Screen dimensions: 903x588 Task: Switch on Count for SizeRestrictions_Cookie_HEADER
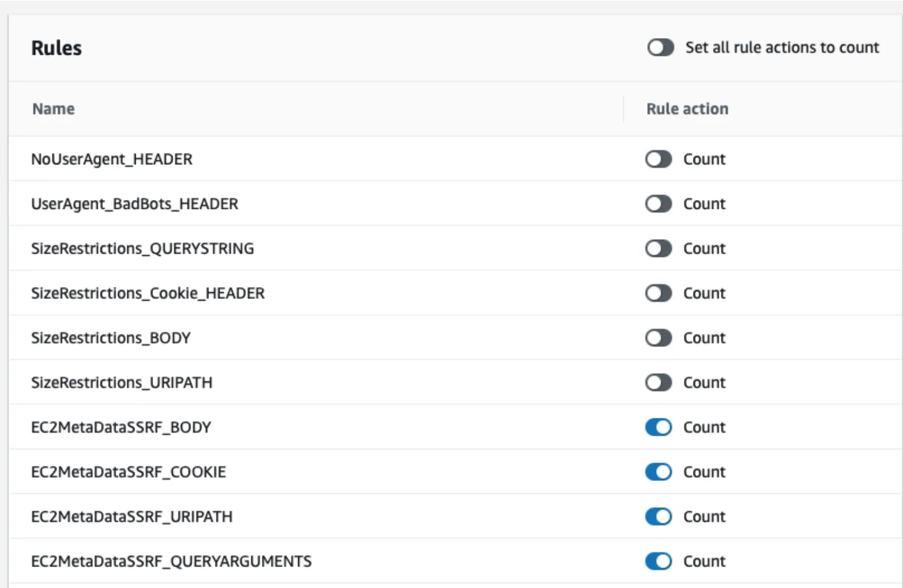coord(658,293)
